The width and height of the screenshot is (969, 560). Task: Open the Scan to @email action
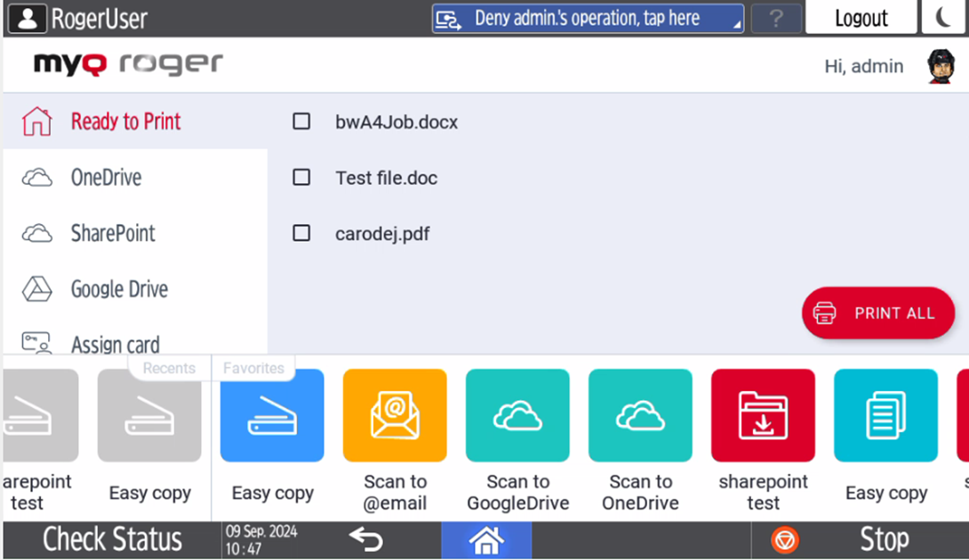(395, 416)
